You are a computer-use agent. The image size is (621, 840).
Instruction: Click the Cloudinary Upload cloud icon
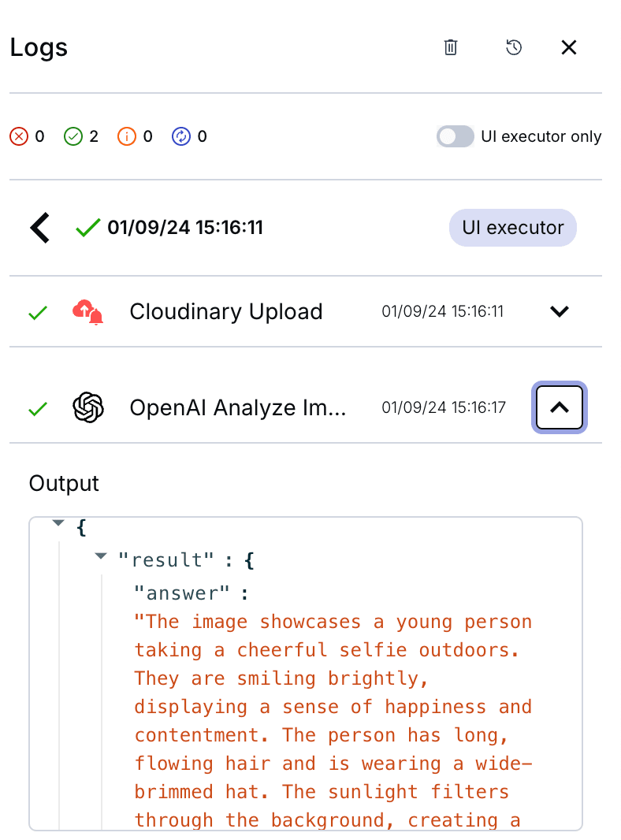(x=88, y=312)
